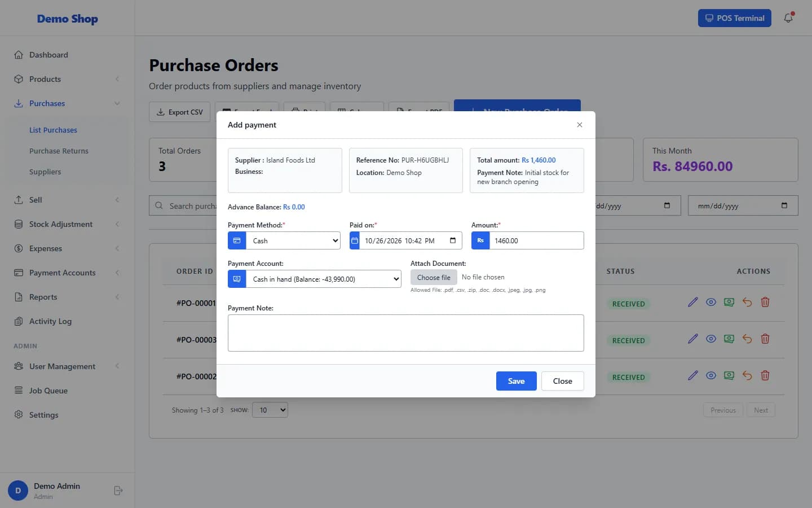View order #PO-00003 with the eye icon

(711, 339)
